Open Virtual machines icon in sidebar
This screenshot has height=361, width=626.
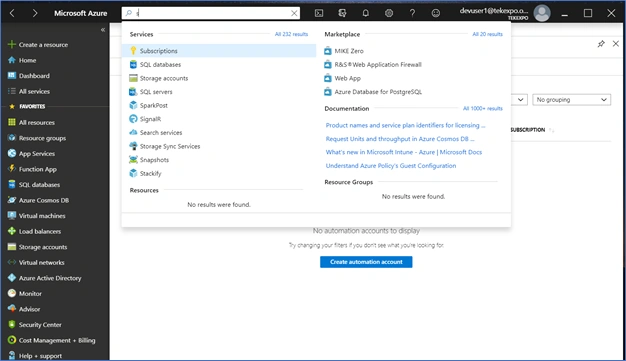point(12,216)
